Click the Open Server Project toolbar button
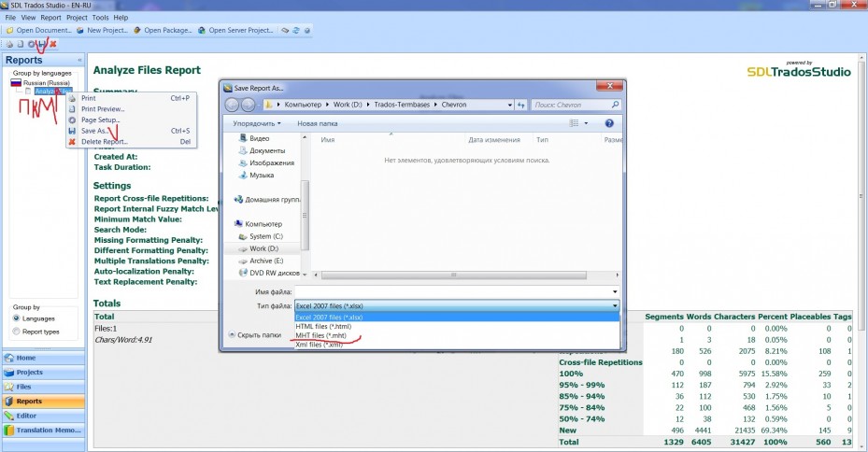Screen dimensions: 868x452 point(235,31)
